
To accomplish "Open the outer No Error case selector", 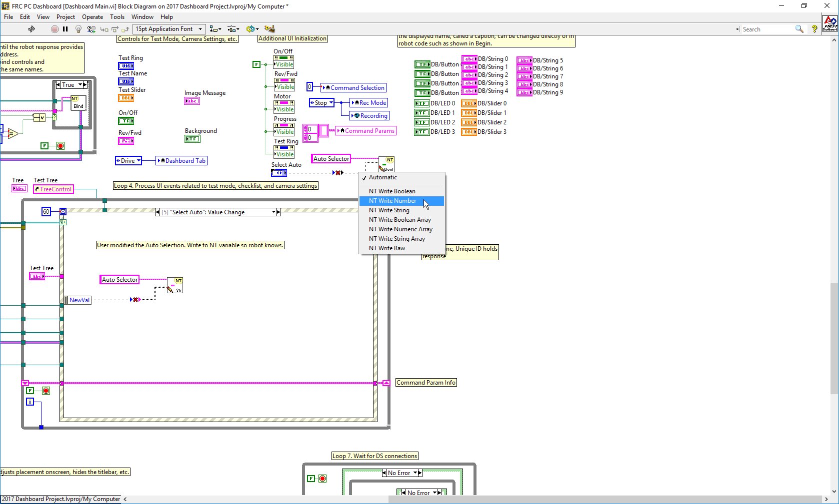I will (x=415, y=473).
